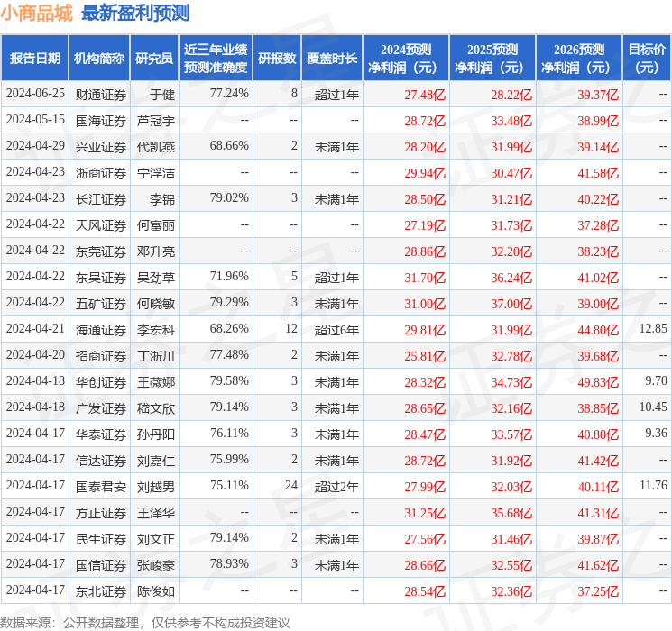672x631 pixels.
Task: Click target price 12.85
Action: [653, 328]
